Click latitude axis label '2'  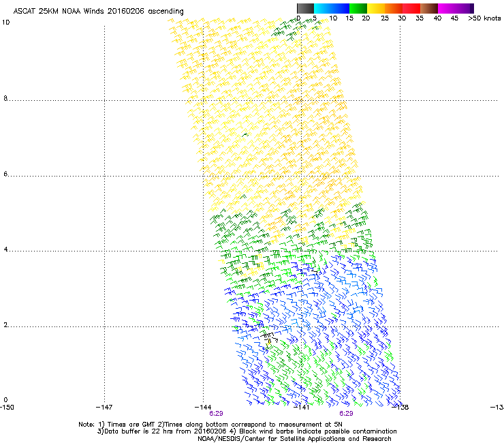click(5, 324)
